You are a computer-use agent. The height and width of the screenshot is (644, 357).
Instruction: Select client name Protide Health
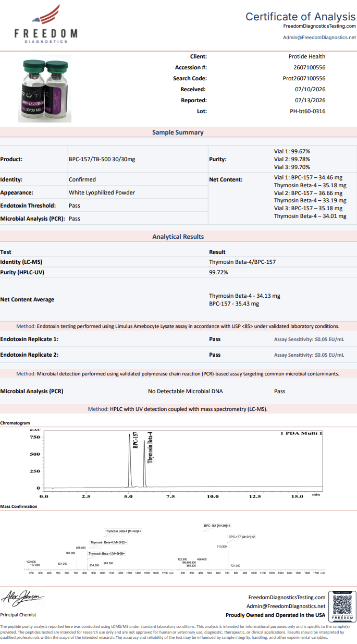pyautogui.click(x=307, y=56)
